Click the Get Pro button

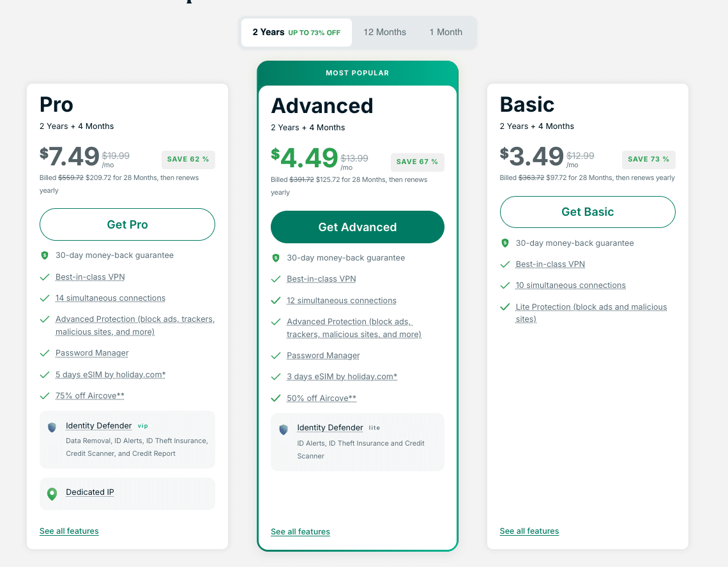127,224
